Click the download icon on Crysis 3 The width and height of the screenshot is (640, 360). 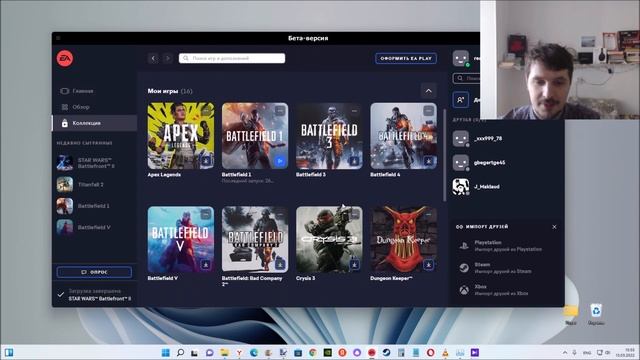(354, 264)
